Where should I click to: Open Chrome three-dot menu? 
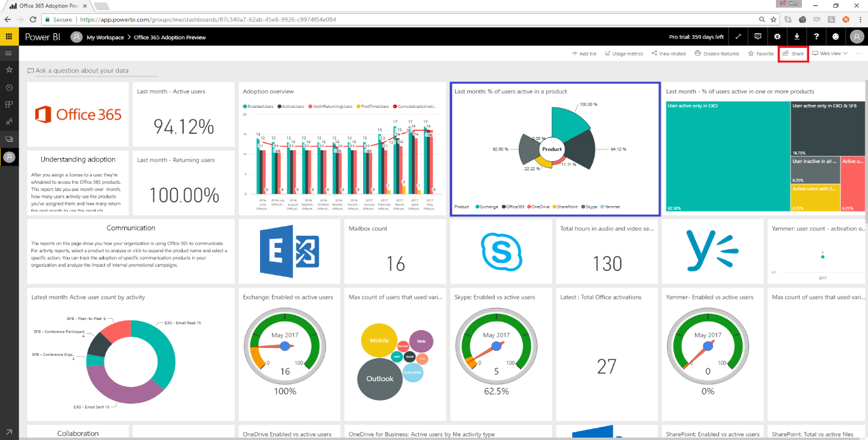coord(860,19)
